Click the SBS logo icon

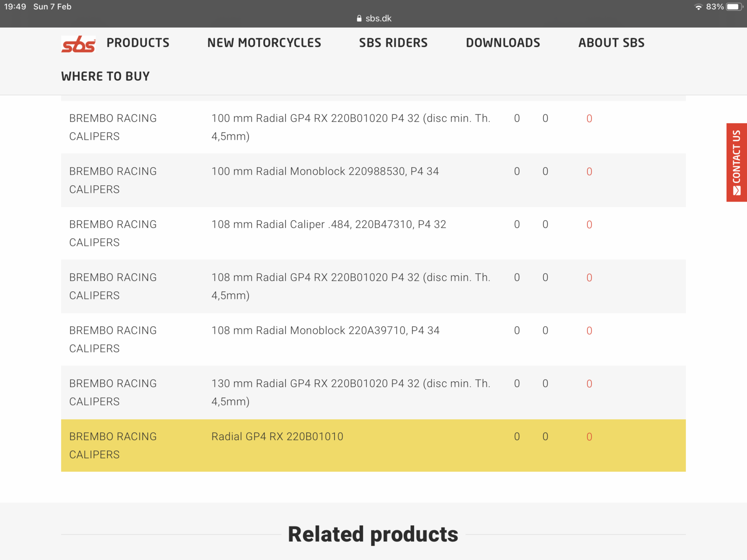pos(78,44)
